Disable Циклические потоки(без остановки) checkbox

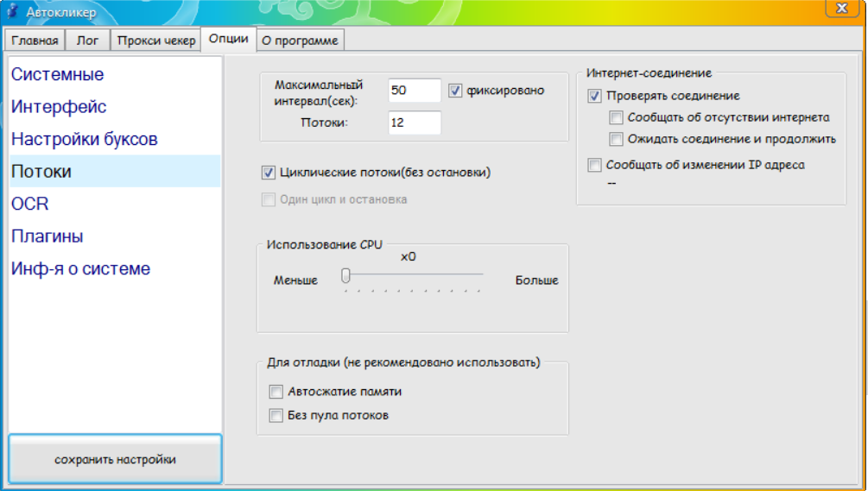(268, 173)
